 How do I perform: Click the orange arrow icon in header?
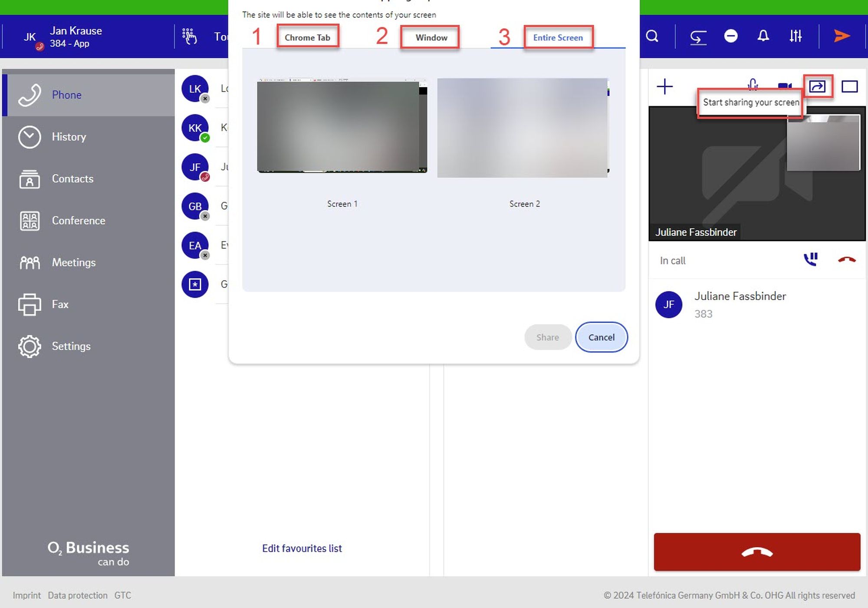coord(842,36)
